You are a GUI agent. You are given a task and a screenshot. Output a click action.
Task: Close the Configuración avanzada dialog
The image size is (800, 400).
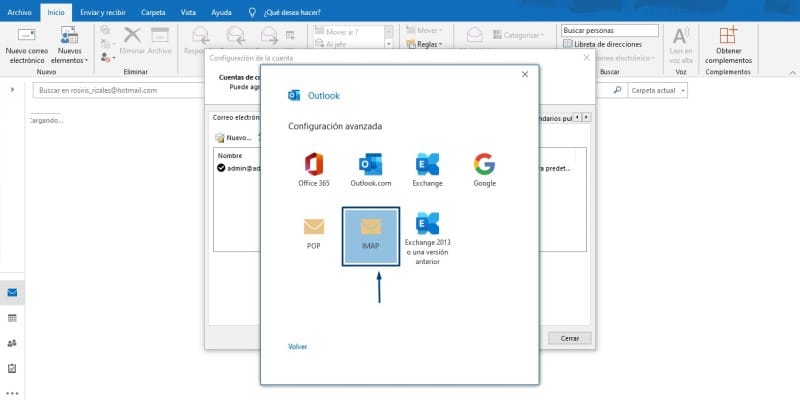[x=524, y=74]
